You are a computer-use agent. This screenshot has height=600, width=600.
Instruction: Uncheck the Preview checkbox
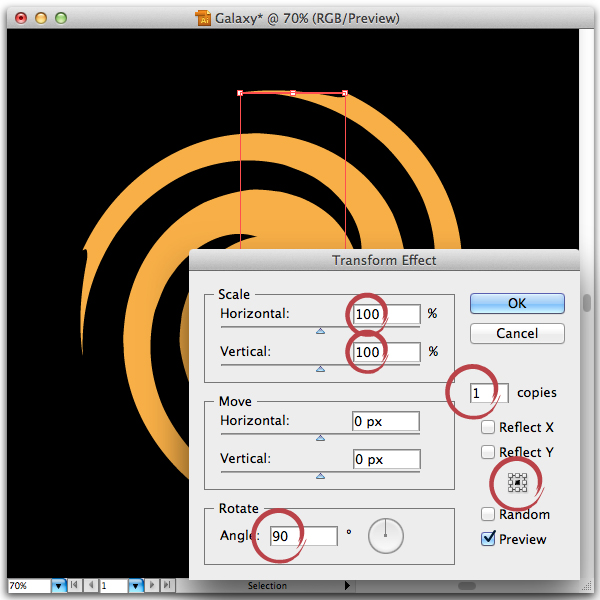[x=488, y=539]
